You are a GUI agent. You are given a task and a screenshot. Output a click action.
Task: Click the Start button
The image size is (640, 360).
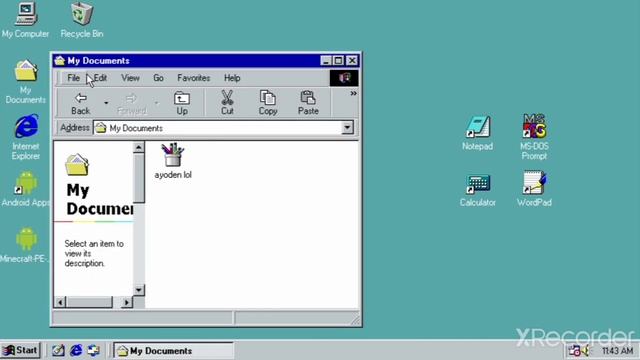(x=20, y=350)
